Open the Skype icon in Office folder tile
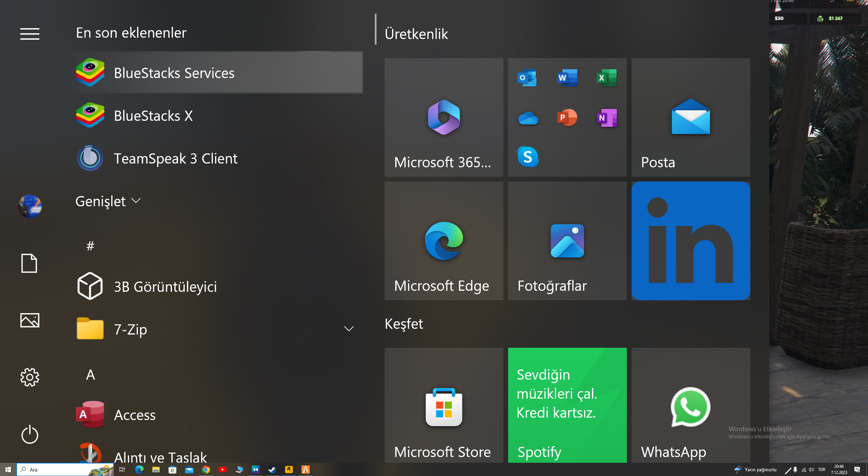 point(528,157)
